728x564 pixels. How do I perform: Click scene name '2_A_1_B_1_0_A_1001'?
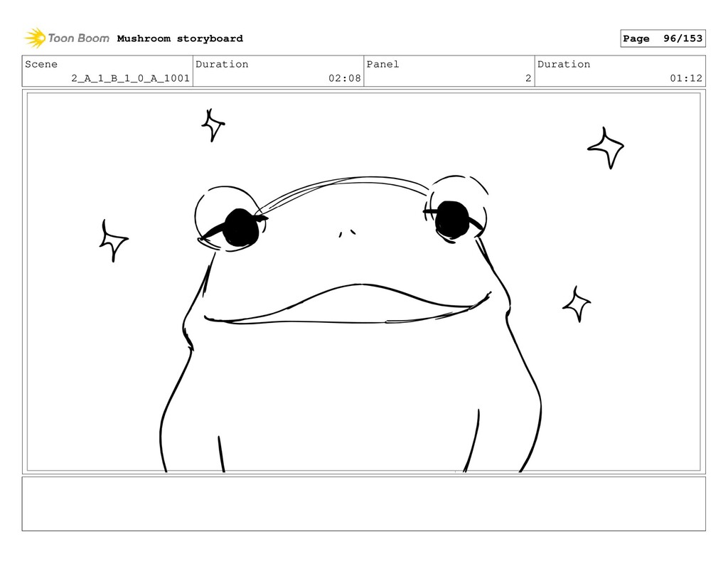coord(131,78)
